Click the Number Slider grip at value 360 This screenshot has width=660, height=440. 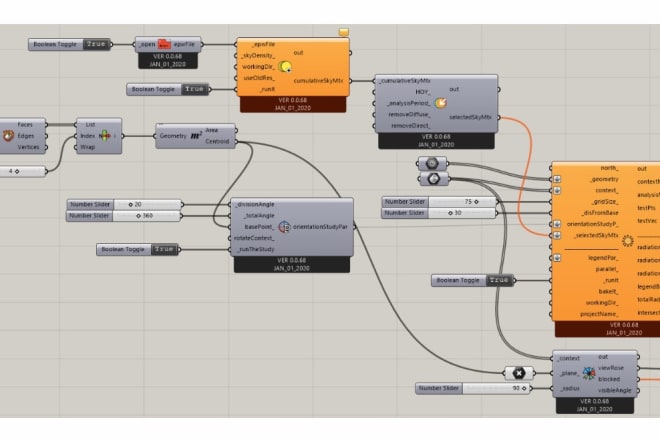pos(138,216)
